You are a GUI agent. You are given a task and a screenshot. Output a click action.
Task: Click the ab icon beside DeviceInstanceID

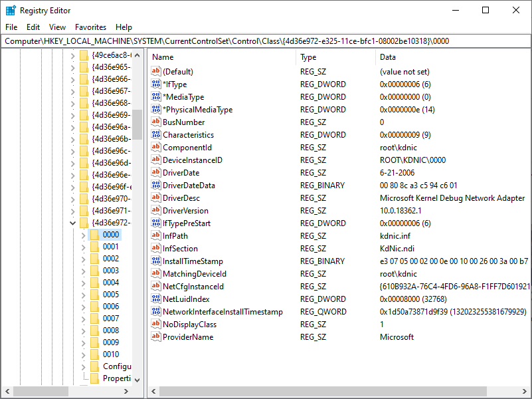[155, 160]
